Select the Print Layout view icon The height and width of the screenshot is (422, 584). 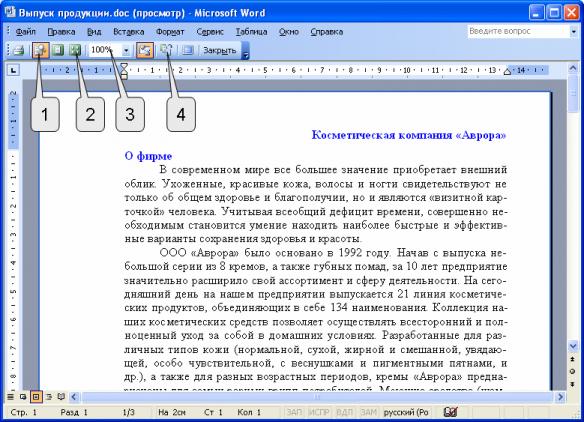tap(36, 397)
